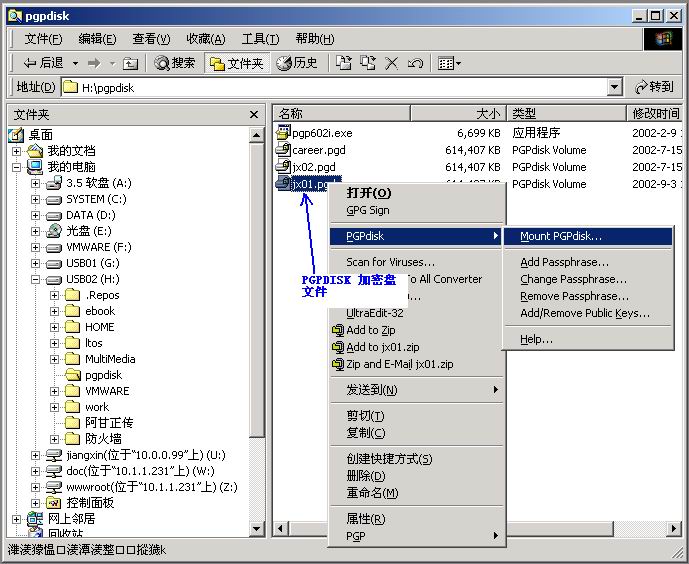The image size is (689, 564).
Task: Click Rename in context menu
Action: (416, 493)
